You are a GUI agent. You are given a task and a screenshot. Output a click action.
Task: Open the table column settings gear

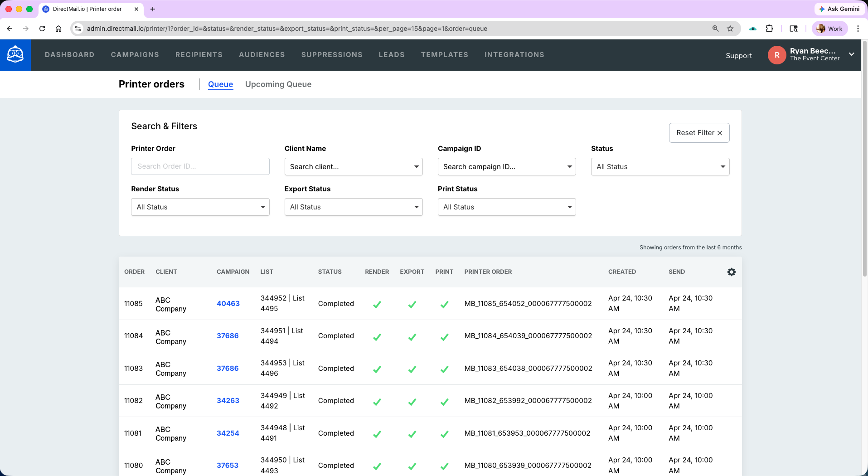coord(731,272)
